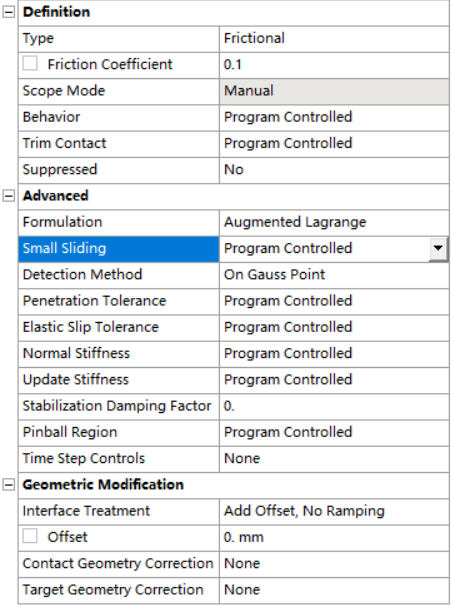Edit the Stabilization Damping Factor value
The image size is (451, 606).
[334, 406]
